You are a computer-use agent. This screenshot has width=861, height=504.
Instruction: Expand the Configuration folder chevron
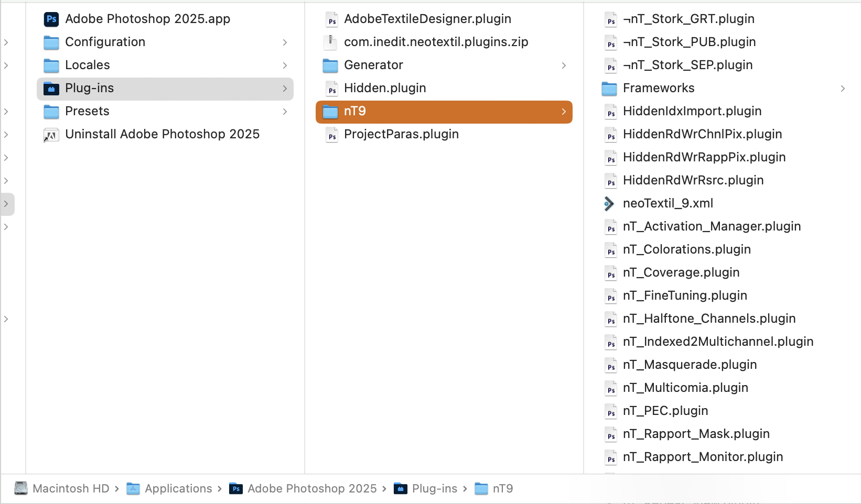tap(285, 42)
